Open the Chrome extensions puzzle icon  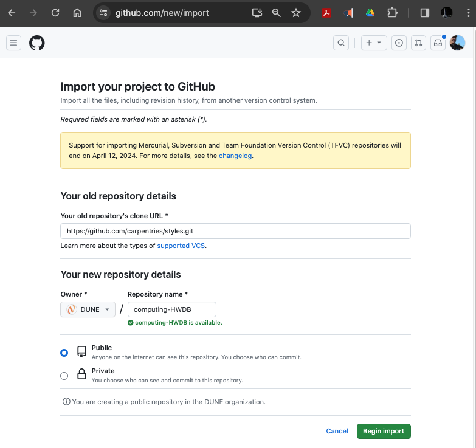tap(392, 12)
